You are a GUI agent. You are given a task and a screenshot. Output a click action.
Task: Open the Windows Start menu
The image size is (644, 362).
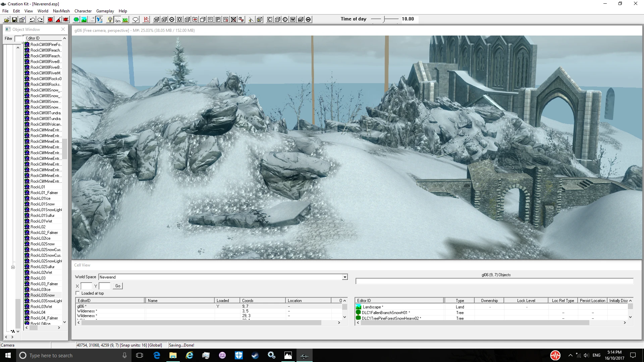[8, 355]
